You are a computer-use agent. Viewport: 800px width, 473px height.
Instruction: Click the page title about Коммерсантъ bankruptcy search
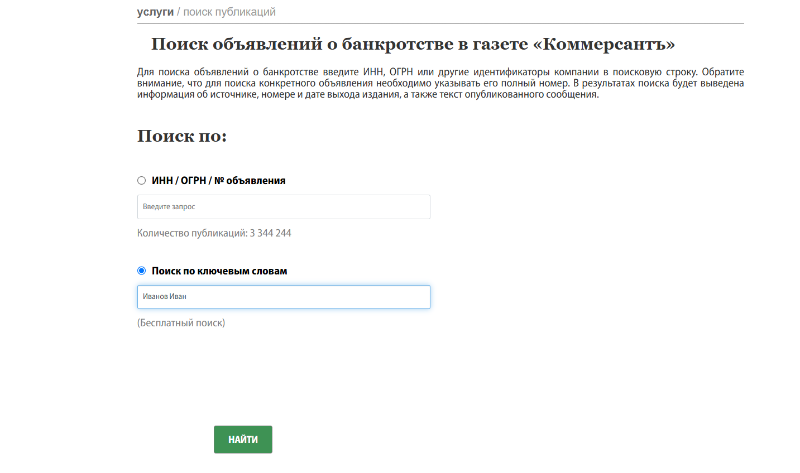click(413, 44)
